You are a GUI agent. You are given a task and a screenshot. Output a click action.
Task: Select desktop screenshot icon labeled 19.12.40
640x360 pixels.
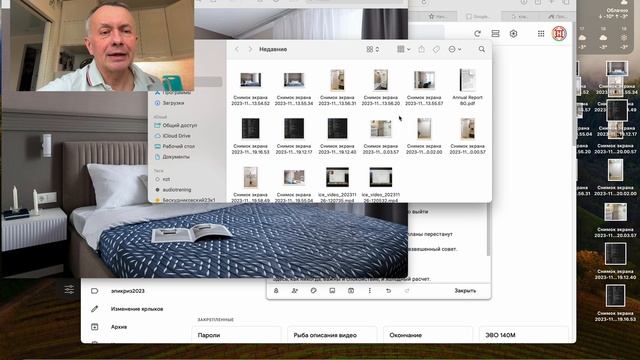615,262
